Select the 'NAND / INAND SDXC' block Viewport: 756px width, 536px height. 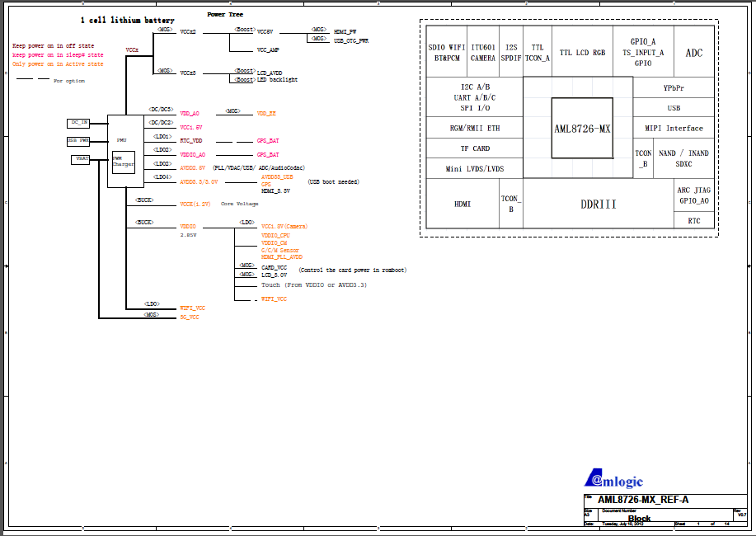[x=683, y=158]
